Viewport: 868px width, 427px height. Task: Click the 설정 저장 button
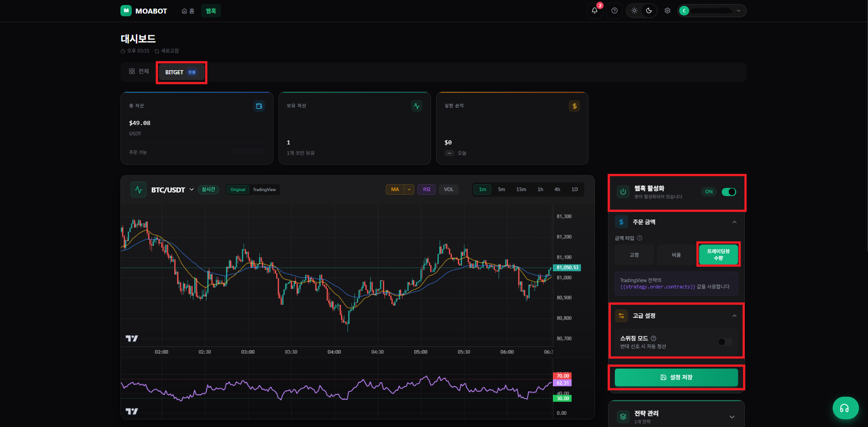[676, 377]
